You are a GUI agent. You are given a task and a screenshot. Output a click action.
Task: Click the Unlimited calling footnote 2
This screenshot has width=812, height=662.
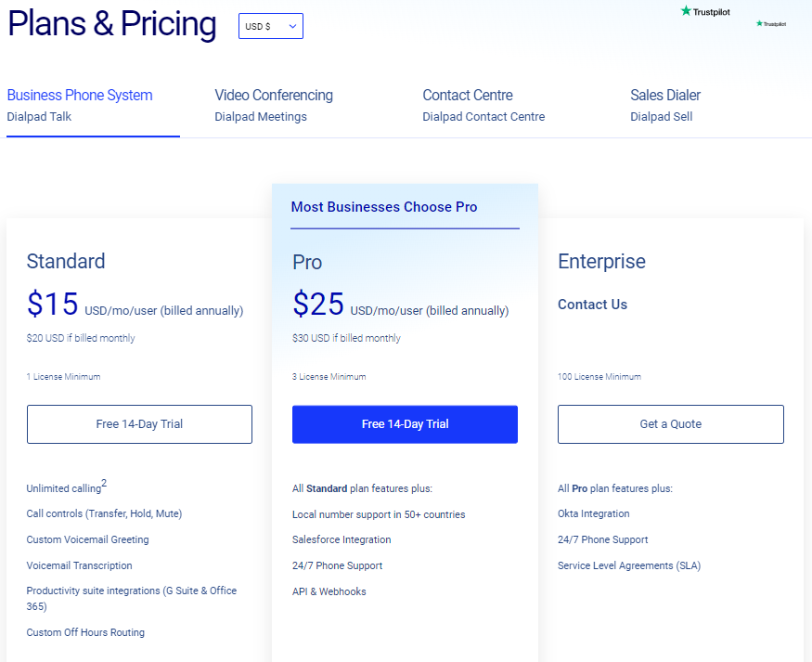tap(104, 483)
